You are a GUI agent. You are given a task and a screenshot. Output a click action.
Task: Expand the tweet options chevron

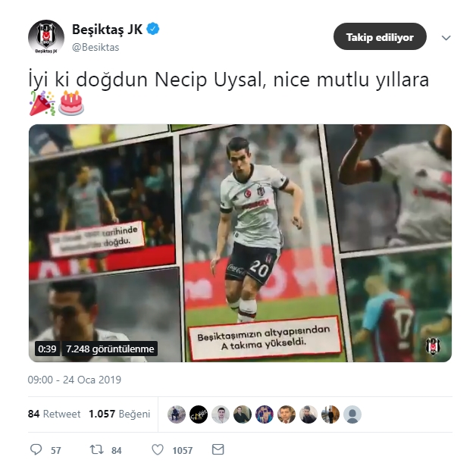tap(446, 38)
